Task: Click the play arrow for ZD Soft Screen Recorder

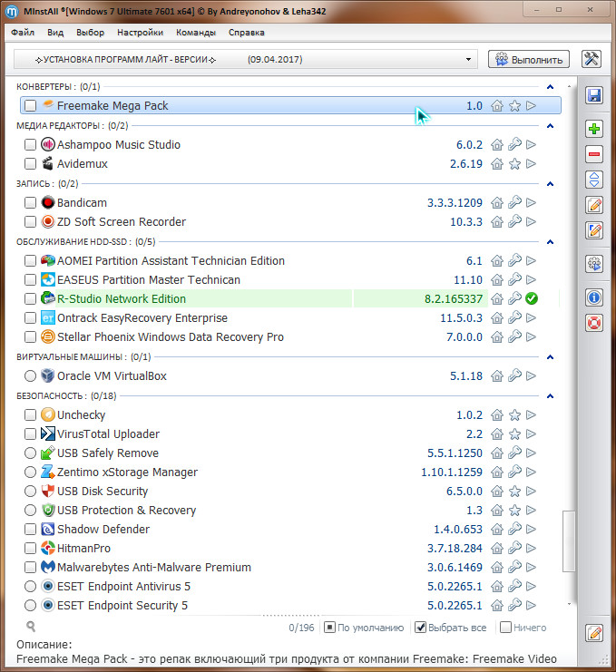Action: click(x=531, y=221)
